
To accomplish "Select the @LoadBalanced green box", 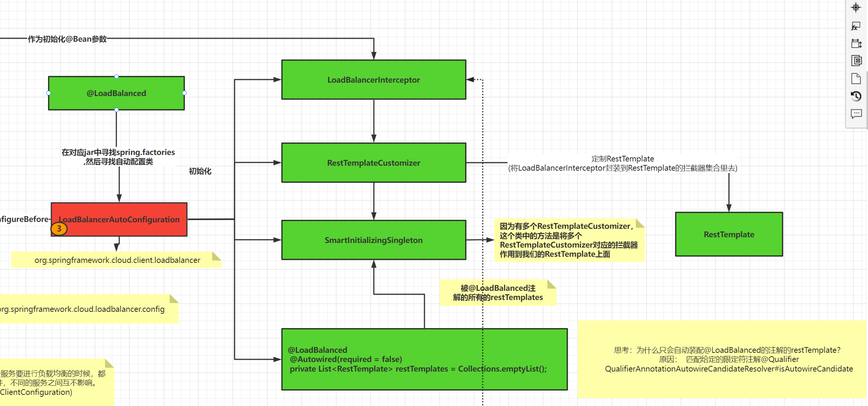I will pyautogui.click(x=116, y=93).
